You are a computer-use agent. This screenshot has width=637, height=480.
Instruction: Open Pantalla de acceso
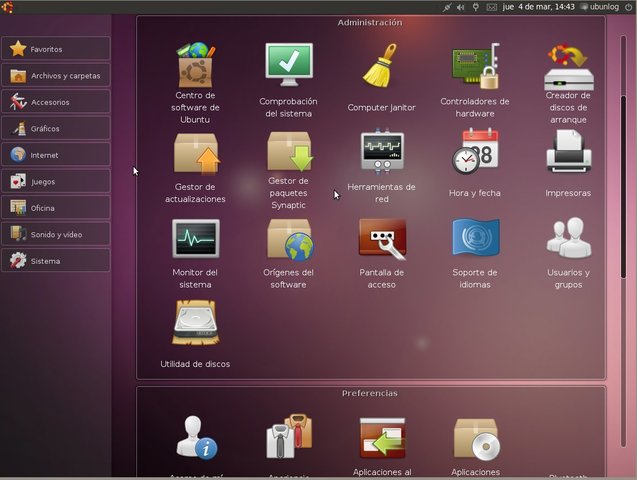coord(381,254)
